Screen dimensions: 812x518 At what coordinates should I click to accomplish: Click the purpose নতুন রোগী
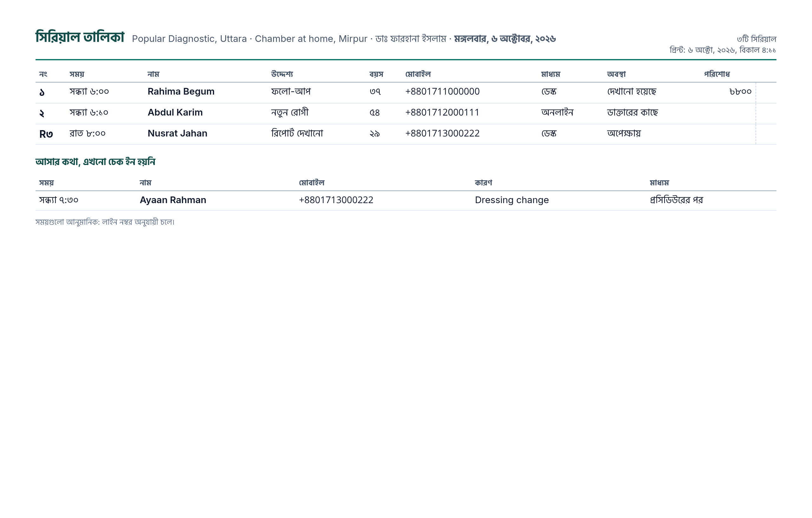(290, 112)
